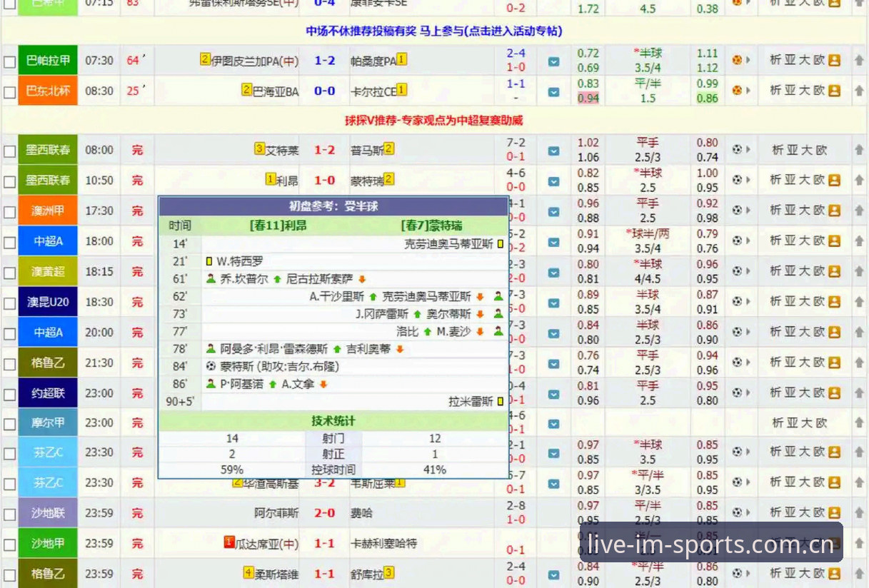
Task: Click the orange person icon in the 格鲁乙 21:30 row
Action: coord(834,363)
